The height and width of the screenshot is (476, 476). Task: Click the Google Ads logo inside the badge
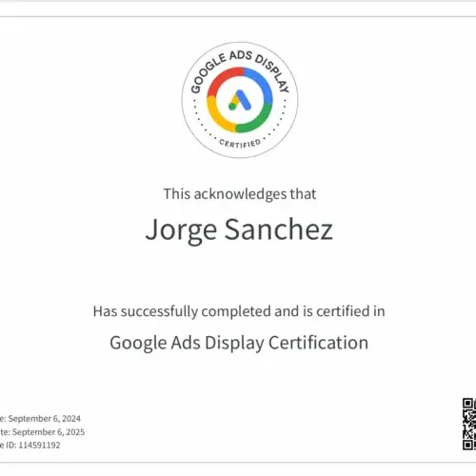click(x=240, y=100)
